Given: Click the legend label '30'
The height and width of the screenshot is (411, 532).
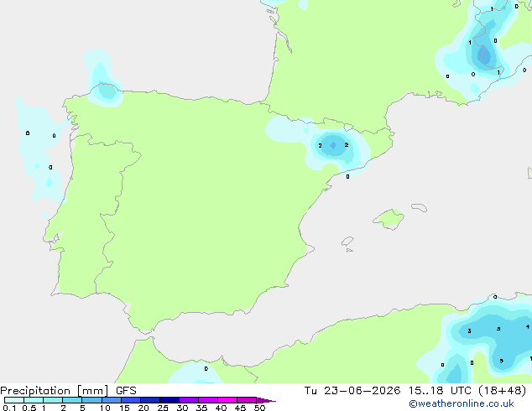Looking at the screenshot, I should 182,408.
